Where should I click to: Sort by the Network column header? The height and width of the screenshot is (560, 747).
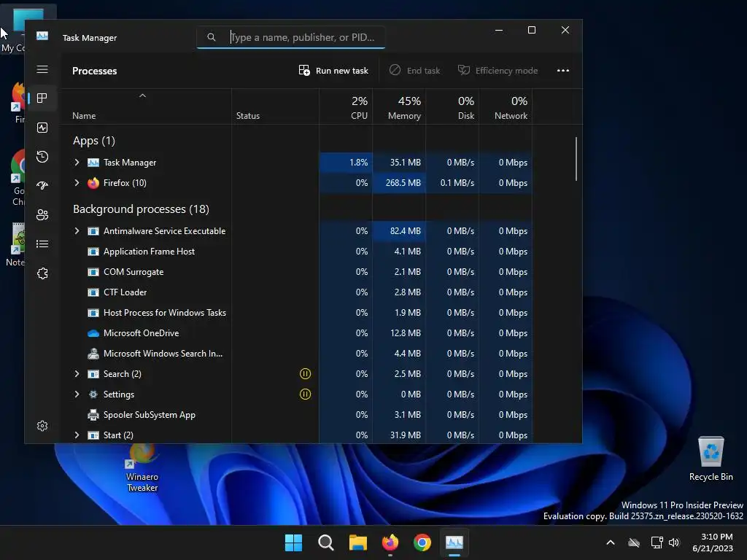point(506,107)
